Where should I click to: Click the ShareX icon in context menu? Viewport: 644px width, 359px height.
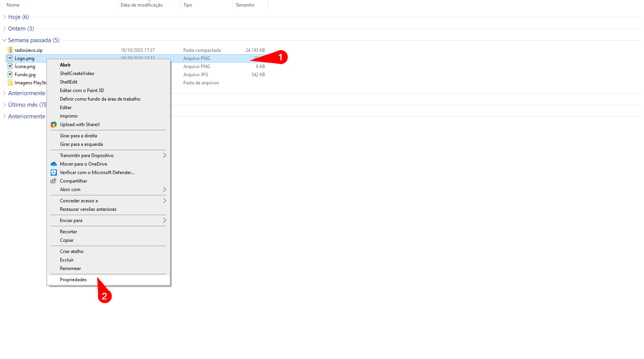click(54, 125)
